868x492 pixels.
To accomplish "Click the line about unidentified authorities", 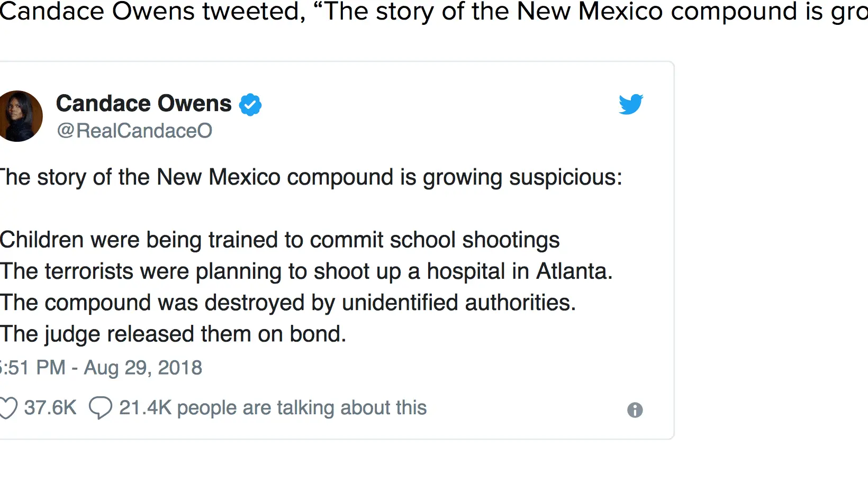I will pos(288,303).
